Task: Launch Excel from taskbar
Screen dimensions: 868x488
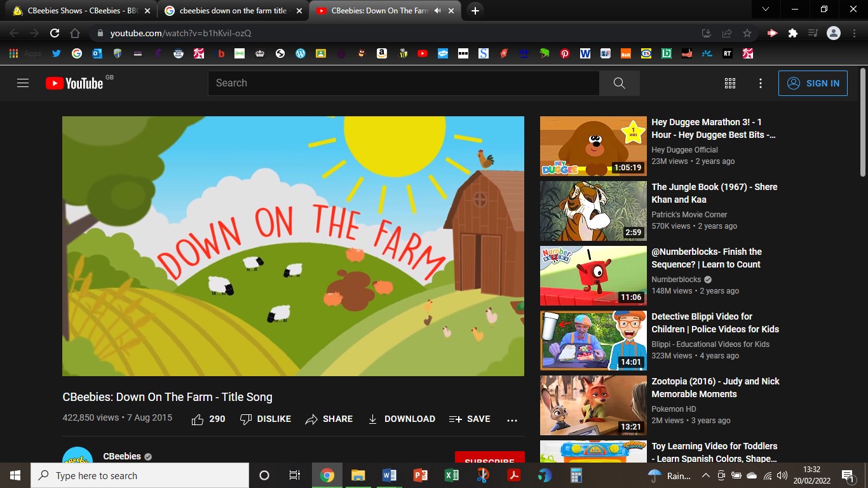Action: click(452, 475)
